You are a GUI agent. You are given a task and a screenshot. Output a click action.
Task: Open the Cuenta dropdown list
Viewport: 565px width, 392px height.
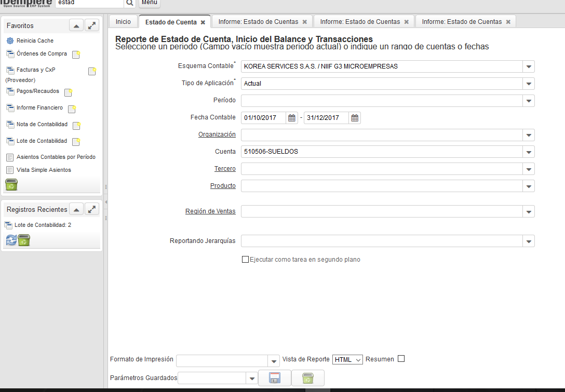click(x=529, y=152)
